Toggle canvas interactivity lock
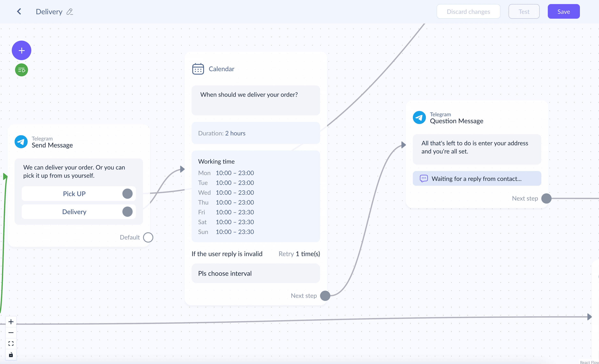 click(x=11, y=354)
